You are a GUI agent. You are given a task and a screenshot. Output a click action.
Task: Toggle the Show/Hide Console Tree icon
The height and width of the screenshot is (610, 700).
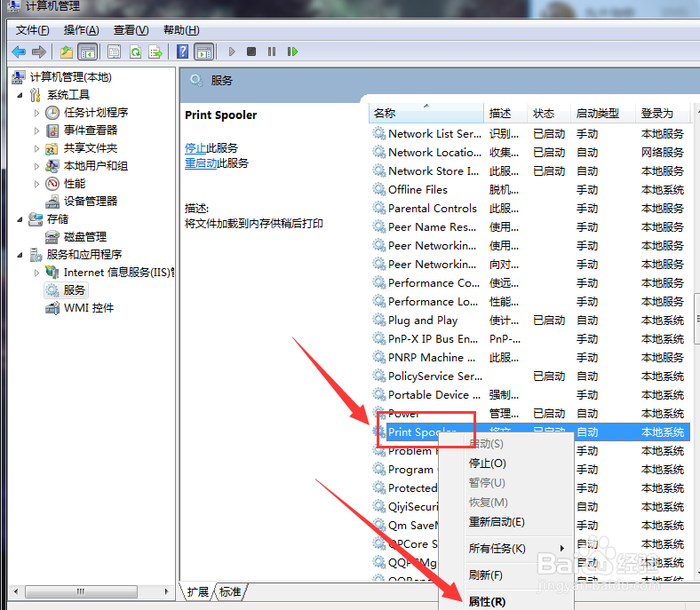(x=87, y=51)
